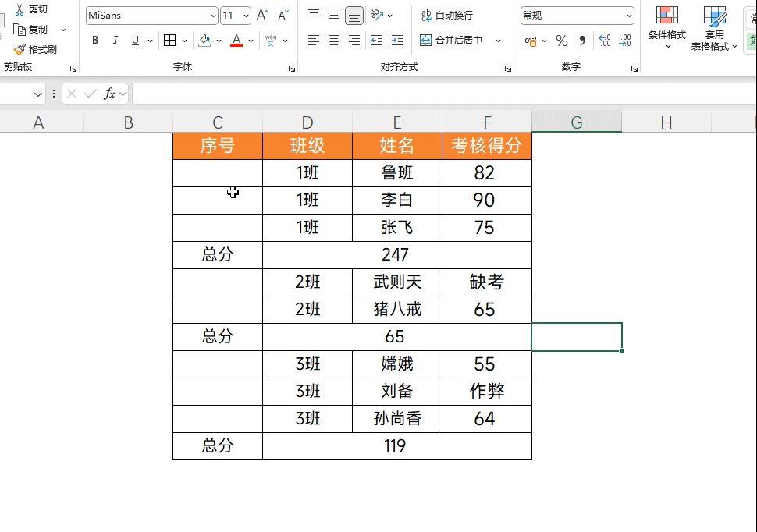Apply comma style number format
Viewport: 757px width, 532px height.
point(582,41)
